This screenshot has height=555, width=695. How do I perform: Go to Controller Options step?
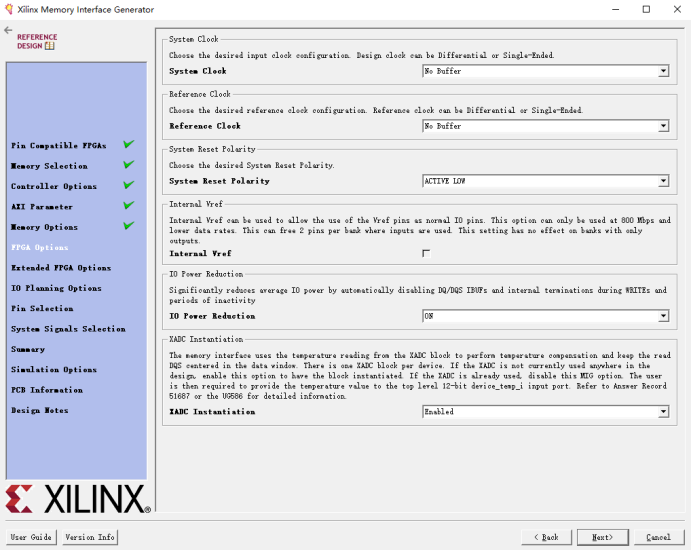point(54,186)
